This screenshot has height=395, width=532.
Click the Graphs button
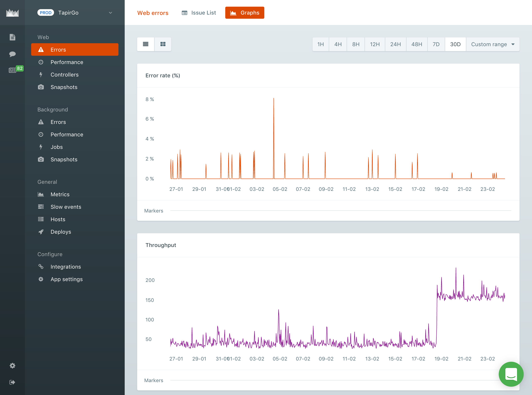(244, 13)
